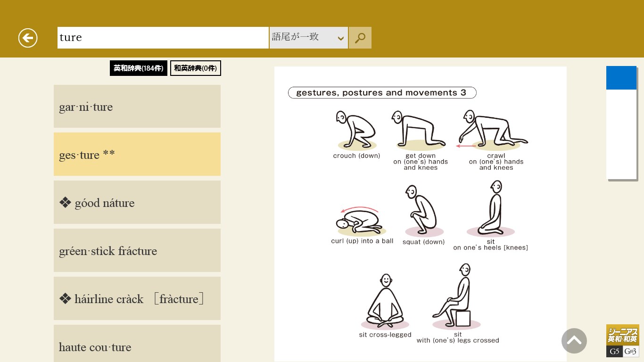The image size is (644, 362).
Task: Click the magnifier search icon
Action: [360, 38]
